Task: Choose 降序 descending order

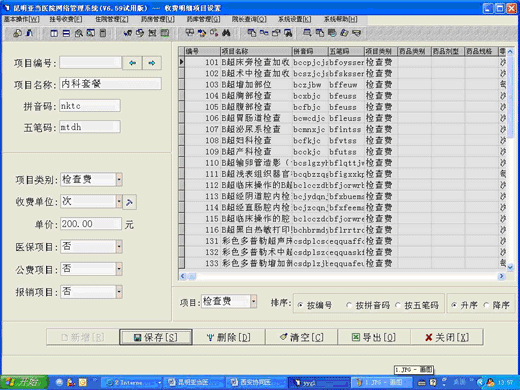Action: (496, 305)
